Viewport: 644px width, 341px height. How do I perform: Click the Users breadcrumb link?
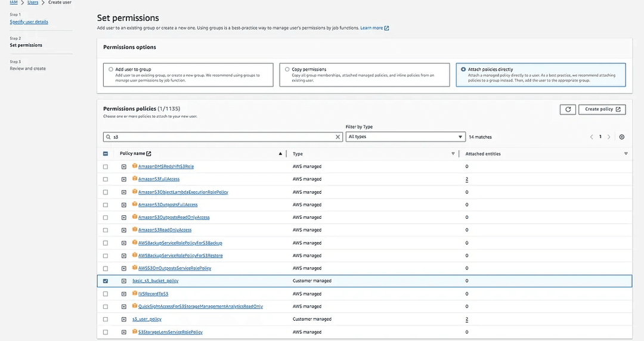click(33, 2)
